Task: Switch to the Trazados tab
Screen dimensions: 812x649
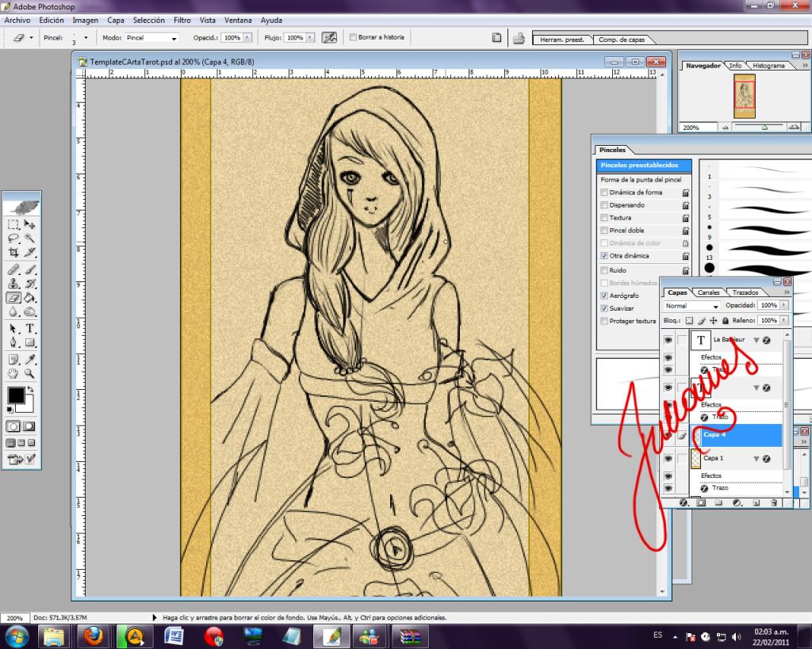Action: click(x=745, y=292)
